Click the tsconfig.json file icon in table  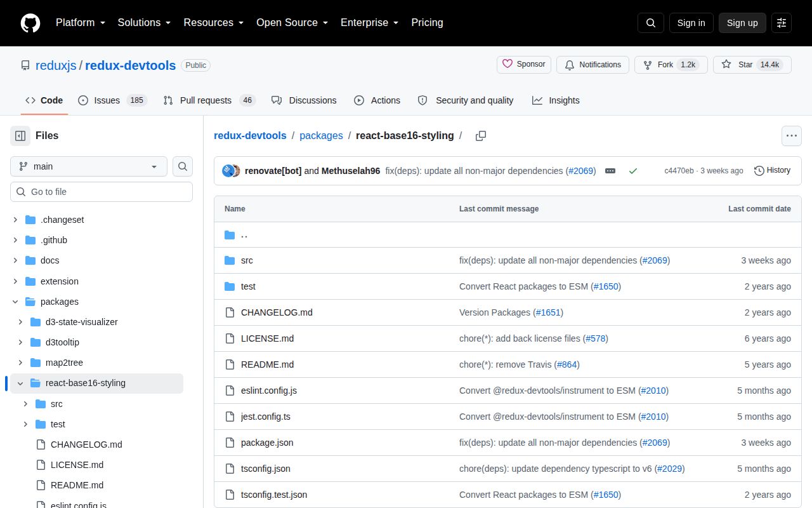point(230,469)
